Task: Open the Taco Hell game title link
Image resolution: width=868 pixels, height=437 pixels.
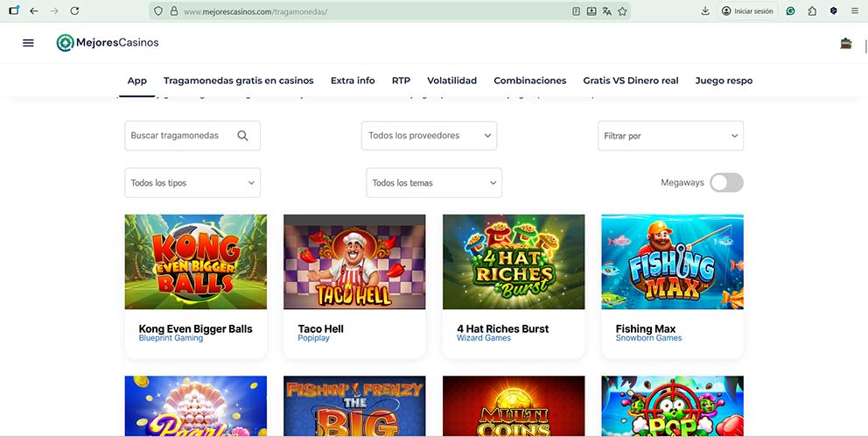Action: (x=320, y=329)
